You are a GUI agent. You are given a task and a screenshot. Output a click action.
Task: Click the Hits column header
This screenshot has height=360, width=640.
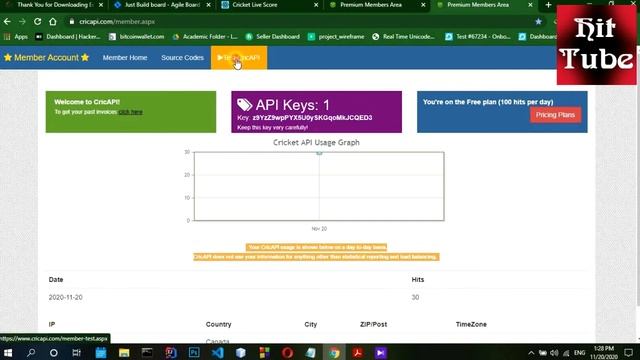(418, 280)
